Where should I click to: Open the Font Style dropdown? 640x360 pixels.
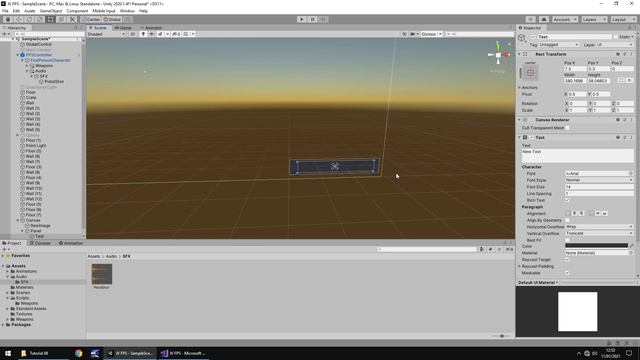pos(599,180)
